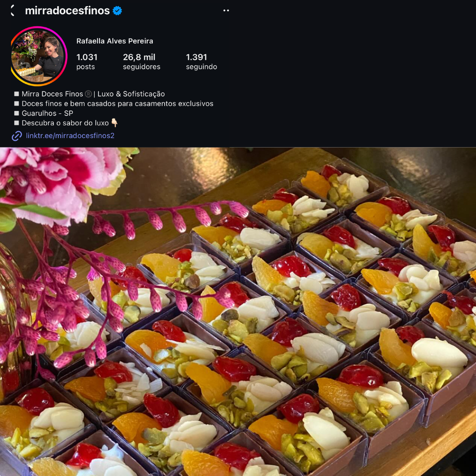Click the pointing-down hand emoji
Image resolution: width=476 pixels, height=476 pixels.
(x=114, y=123)
